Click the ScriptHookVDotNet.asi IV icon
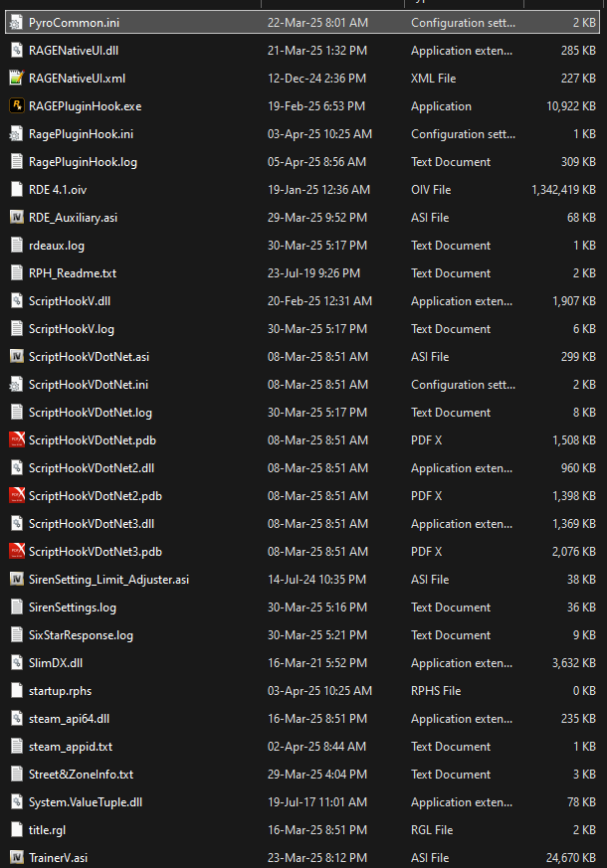 (x=17, y=357)
